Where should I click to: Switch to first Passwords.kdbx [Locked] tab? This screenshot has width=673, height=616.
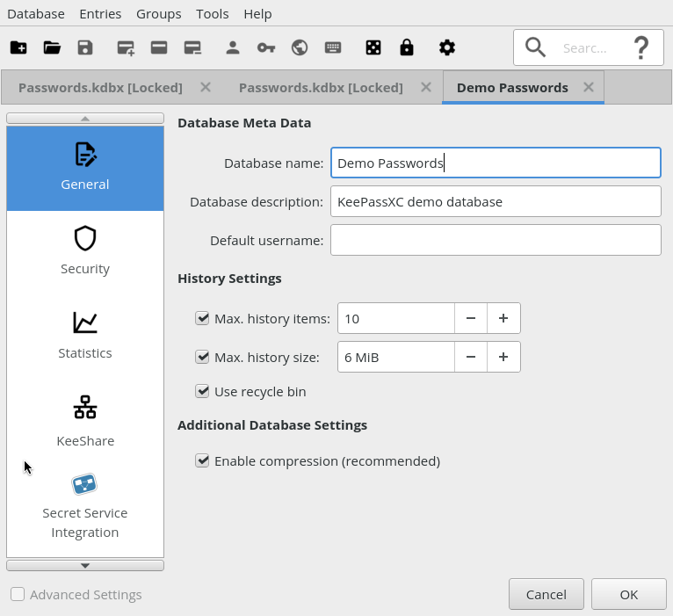[x=100, y=88]
